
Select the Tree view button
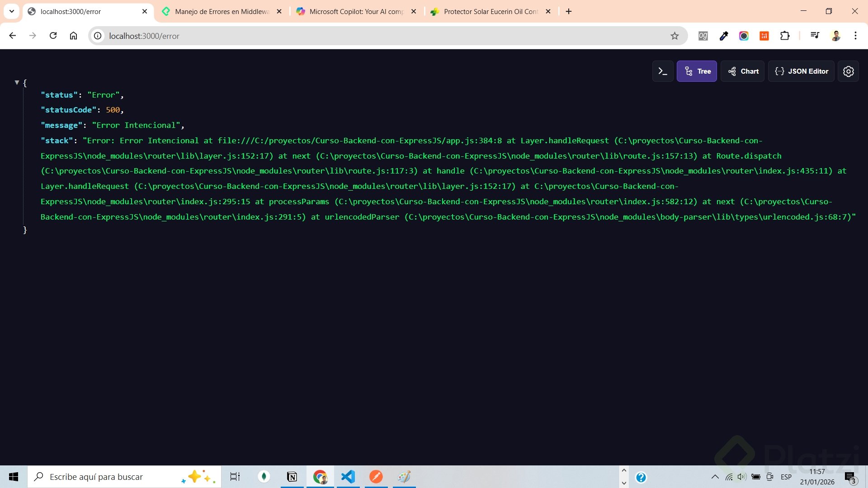pyautogui.click(x=697, y=71)
